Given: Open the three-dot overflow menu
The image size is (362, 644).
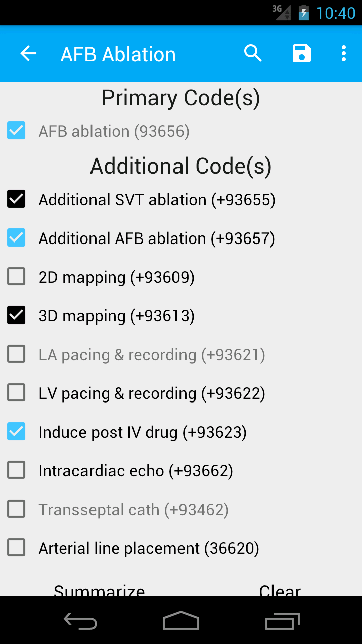Looking at the screenshot, I should pyautogui.click(x=344, y=53).
